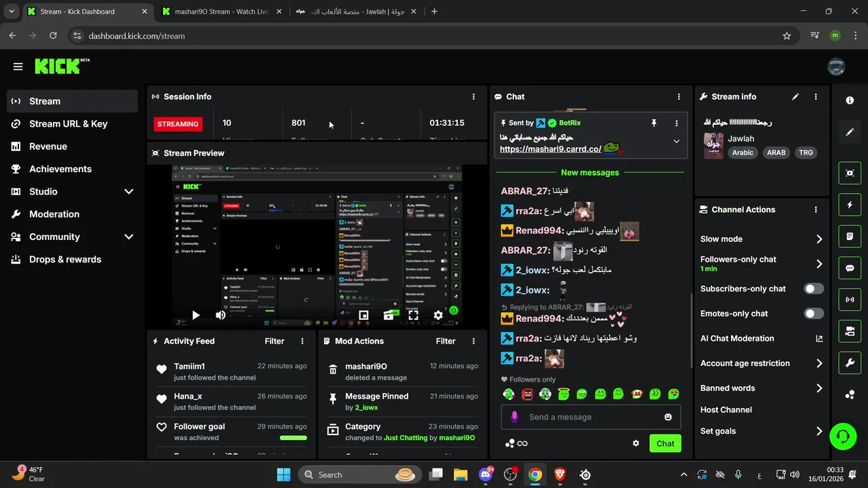The image size is (868, 488).
Task: Toggle the channel actions camera icon in right toolbar
Action: (x=850, y=331)
